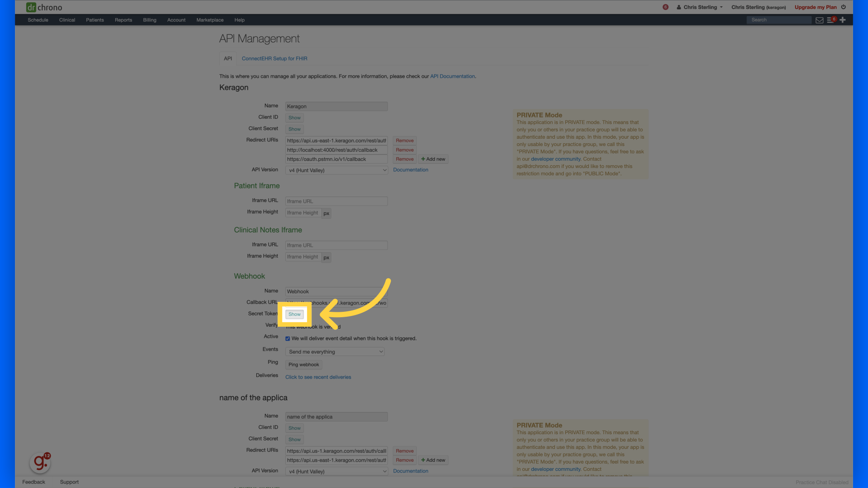Open the Schedule menu
The height and width of the screenshot is (488, 868).
[38, 20]
